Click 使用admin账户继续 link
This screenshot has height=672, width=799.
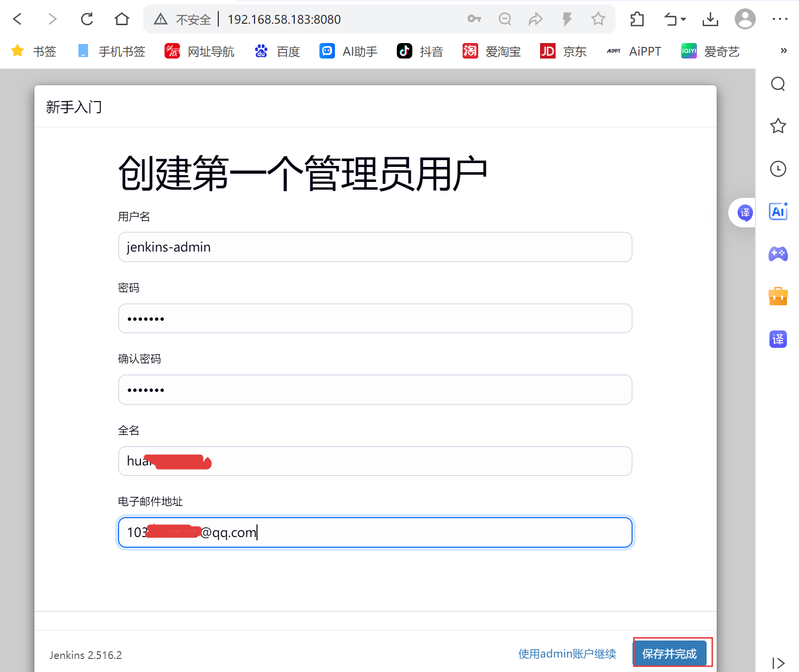coord(567,654)
